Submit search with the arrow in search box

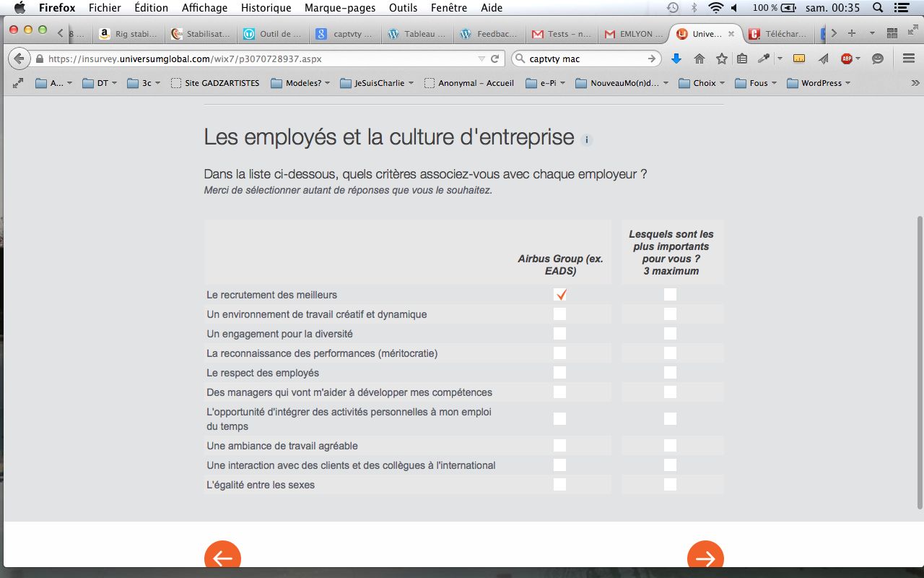(652, 59)
